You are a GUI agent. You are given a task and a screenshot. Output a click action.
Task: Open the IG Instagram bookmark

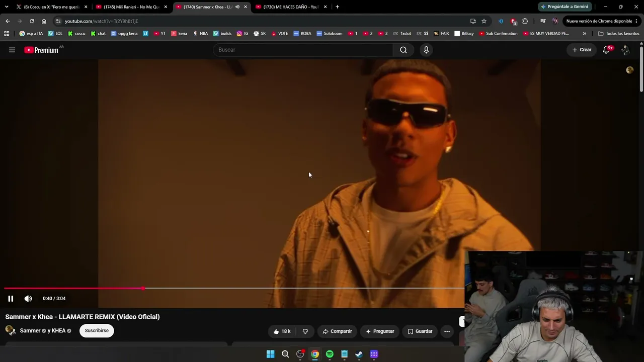(x=243, y=34)
